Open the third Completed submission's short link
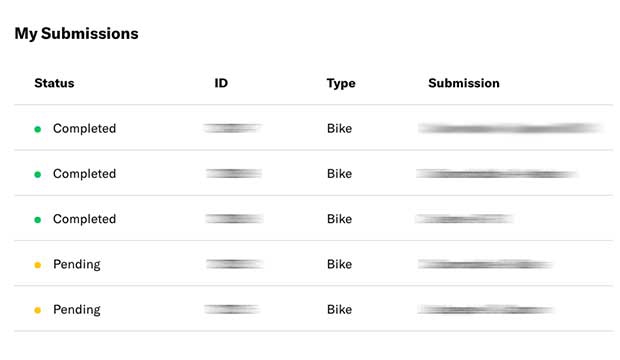 [x=464, y=219]
